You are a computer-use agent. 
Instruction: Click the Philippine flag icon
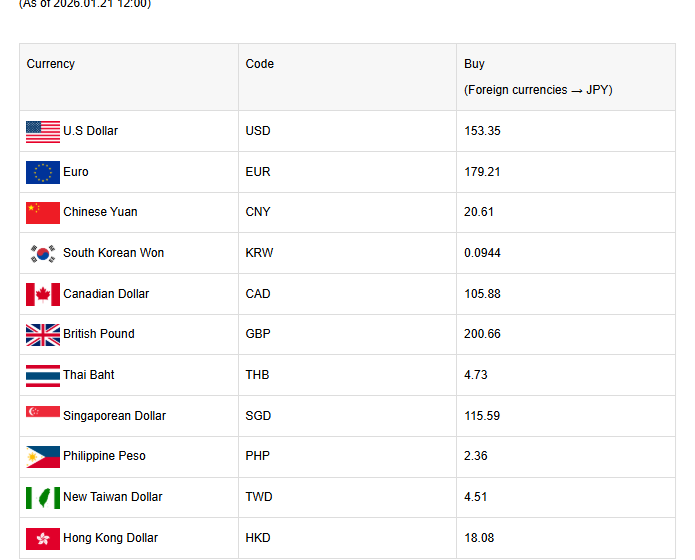pyautogui.click(x=43, y=456)
